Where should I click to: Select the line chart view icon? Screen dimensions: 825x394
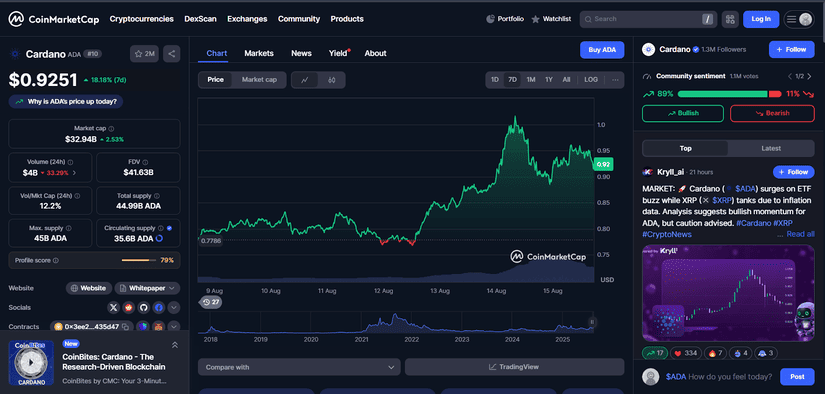click(305, 80)
